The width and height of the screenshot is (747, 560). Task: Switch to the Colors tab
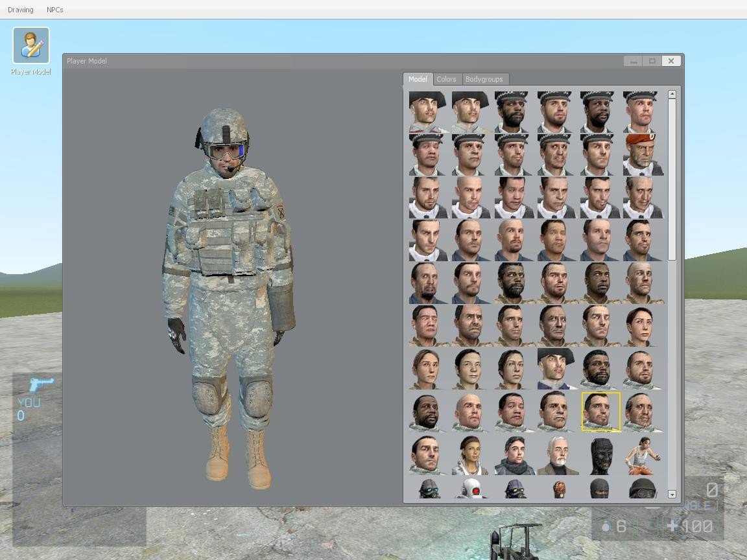click(x=446, y=78)
